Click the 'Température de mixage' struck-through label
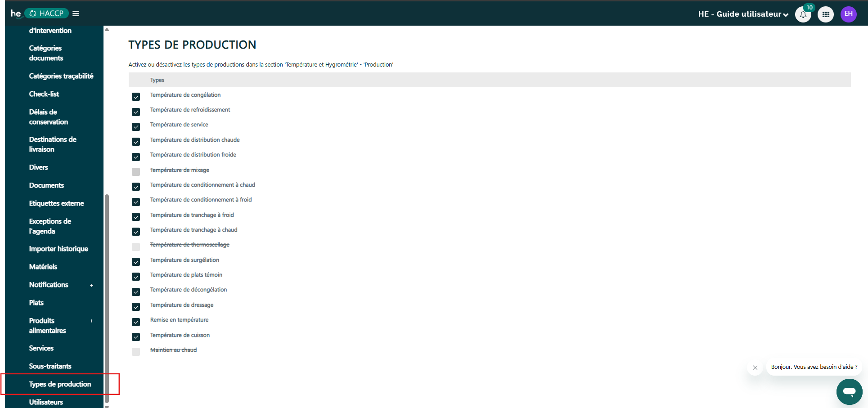This screenshot has height=408, width=868. 180,170
